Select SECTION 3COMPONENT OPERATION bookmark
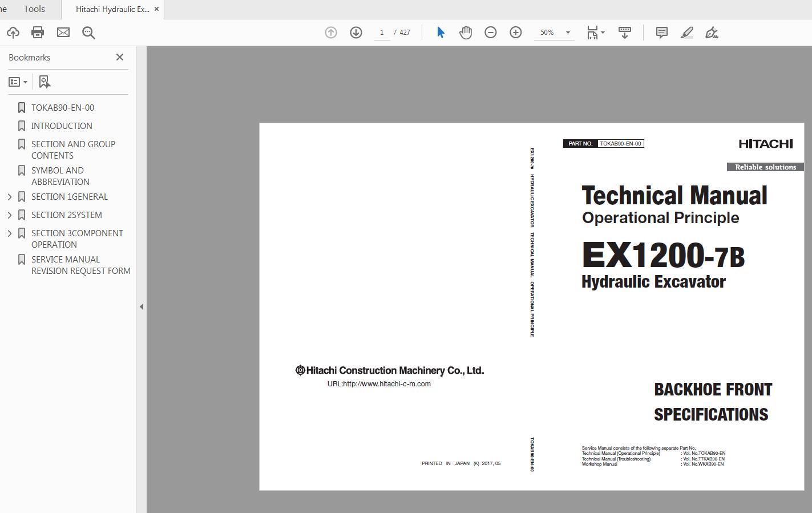812x513 pixels. pyautogui.click(x=77, y=239)
